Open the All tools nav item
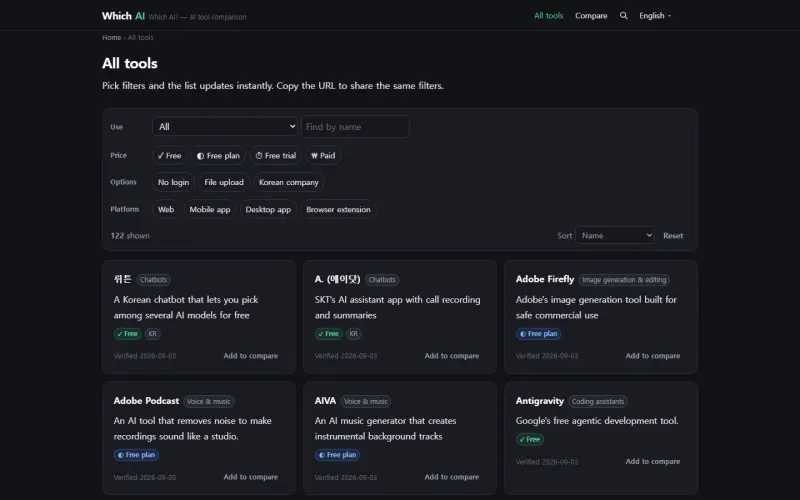The width and height of the screenshot is (800, 500). (548, 16)
